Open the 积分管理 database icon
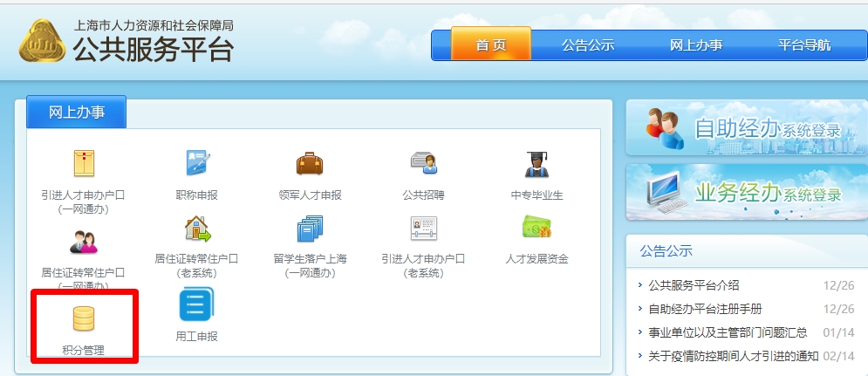The height and width of the screenshot is (376, 868). click(x=84, y=319)
